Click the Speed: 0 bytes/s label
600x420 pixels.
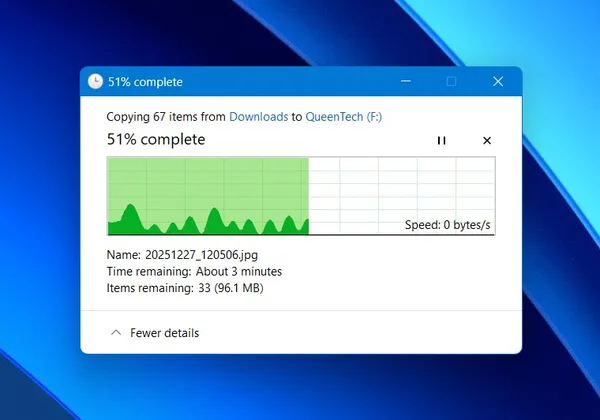[x=447, y=225]
